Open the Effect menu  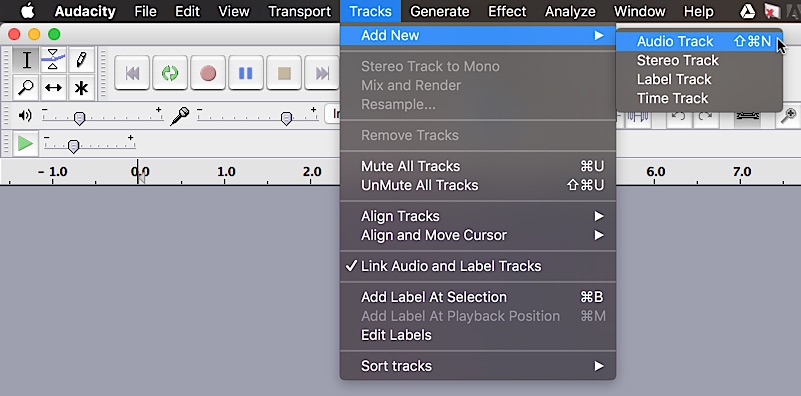(507, 11)
